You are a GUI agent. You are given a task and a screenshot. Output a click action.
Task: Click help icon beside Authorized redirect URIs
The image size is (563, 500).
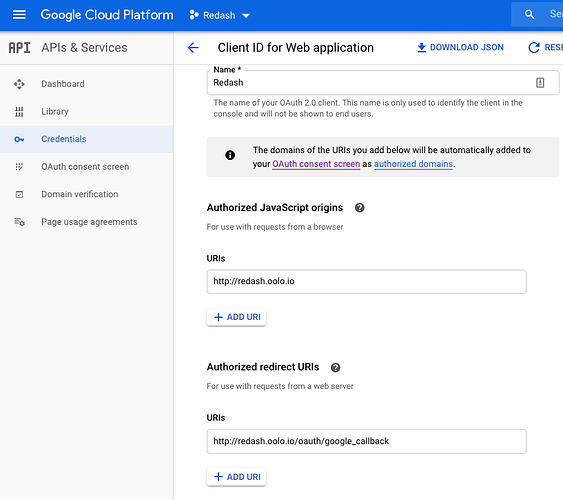pyautogui.click(x=335, y=368)
